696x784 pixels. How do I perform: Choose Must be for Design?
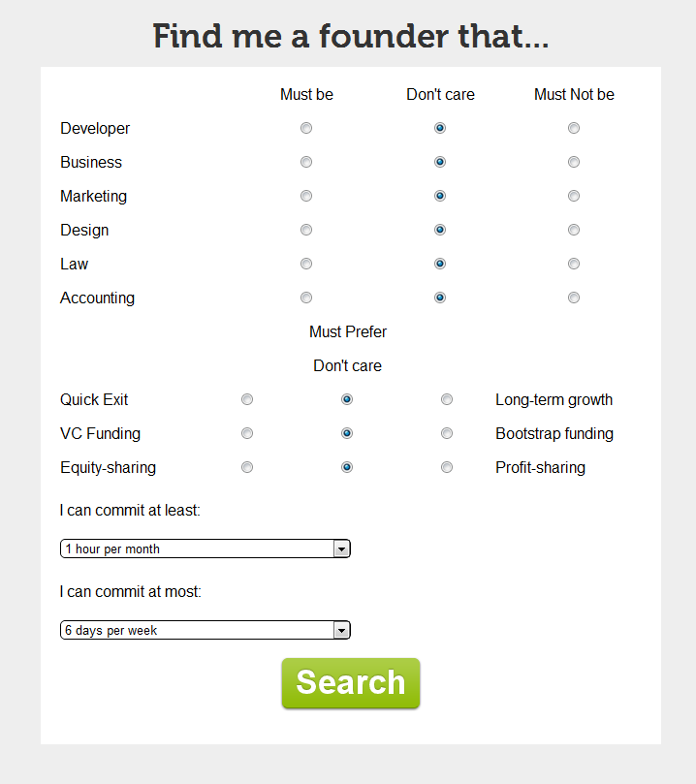point(306,230)
